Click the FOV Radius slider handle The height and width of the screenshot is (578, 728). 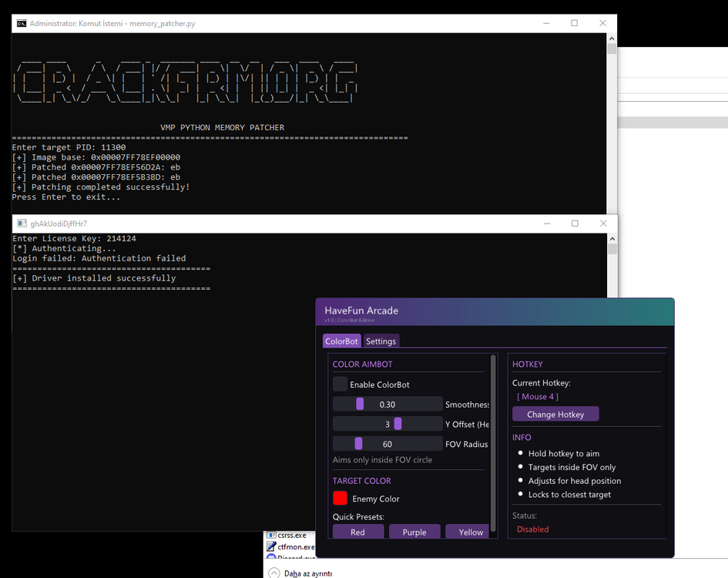(x=358, y=444)
